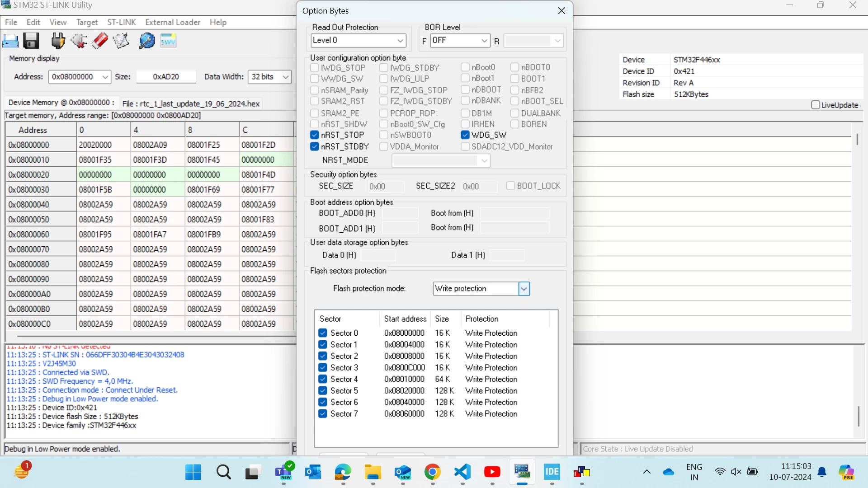
Task: Open the External Loader menu
Action: pos(173,22)
